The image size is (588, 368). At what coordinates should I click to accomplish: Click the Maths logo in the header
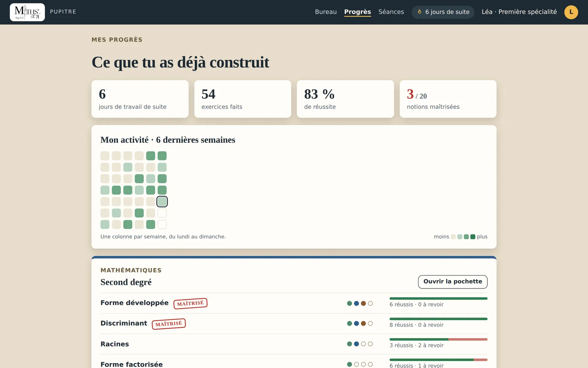(27, 12)
